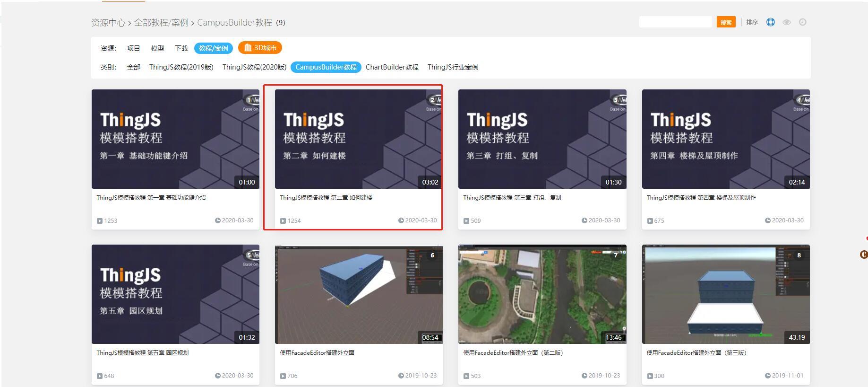Click play-count icon next to 1254
868x387 pixels.
tap(283, 221)
